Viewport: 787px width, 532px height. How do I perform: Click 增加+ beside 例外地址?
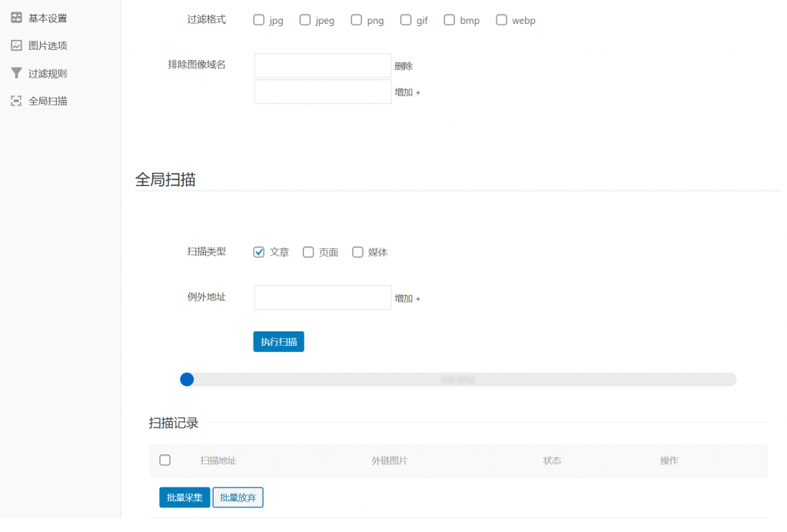point(407,298)
